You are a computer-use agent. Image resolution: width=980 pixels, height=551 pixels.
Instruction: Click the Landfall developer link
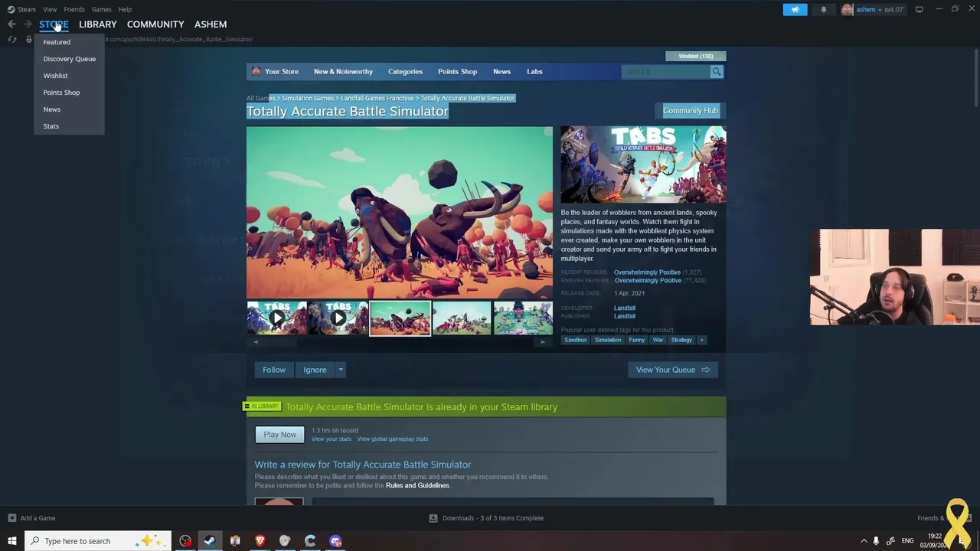point(625,308)
